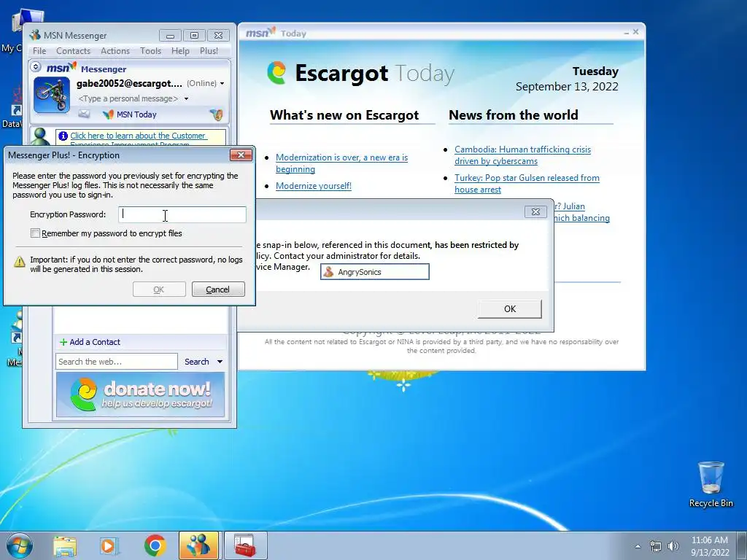Click OK in the restricted snap-in dialog
This screenshot has height=560, width=747.
point(510,308)
